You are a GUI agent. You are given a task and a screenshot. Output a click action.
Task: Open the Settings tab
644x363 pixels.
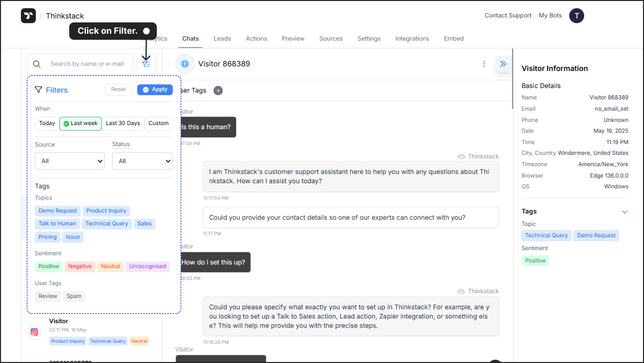click(369, 39)
